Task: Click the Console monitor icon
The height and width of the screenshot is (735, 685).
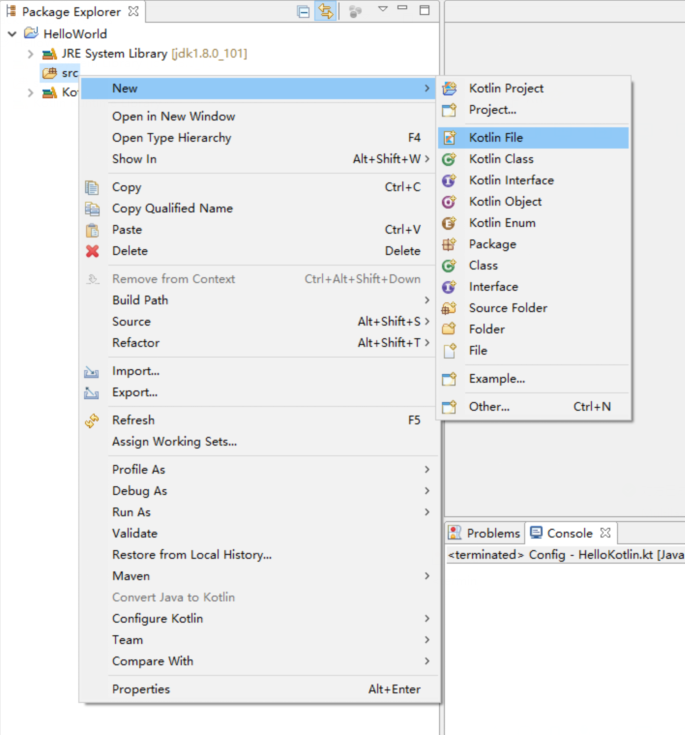Action: (536, 532)
